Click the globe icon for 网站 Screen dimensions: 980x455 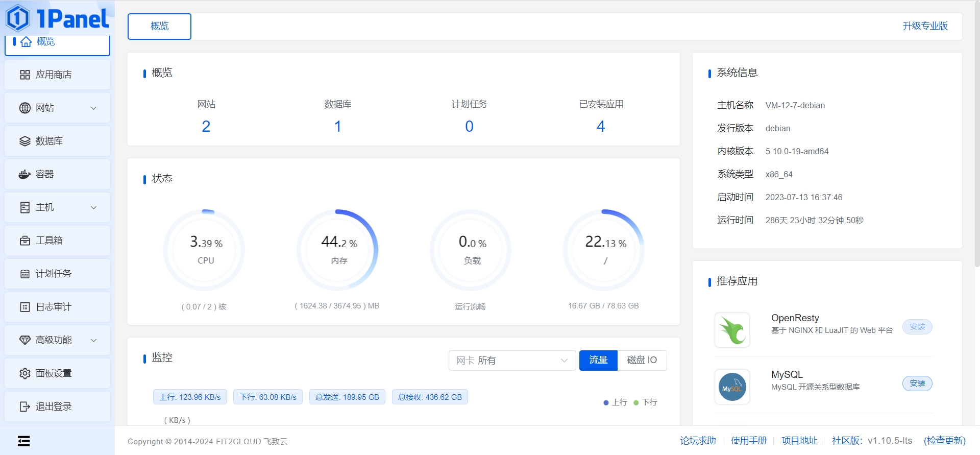[x=25, y=108]
